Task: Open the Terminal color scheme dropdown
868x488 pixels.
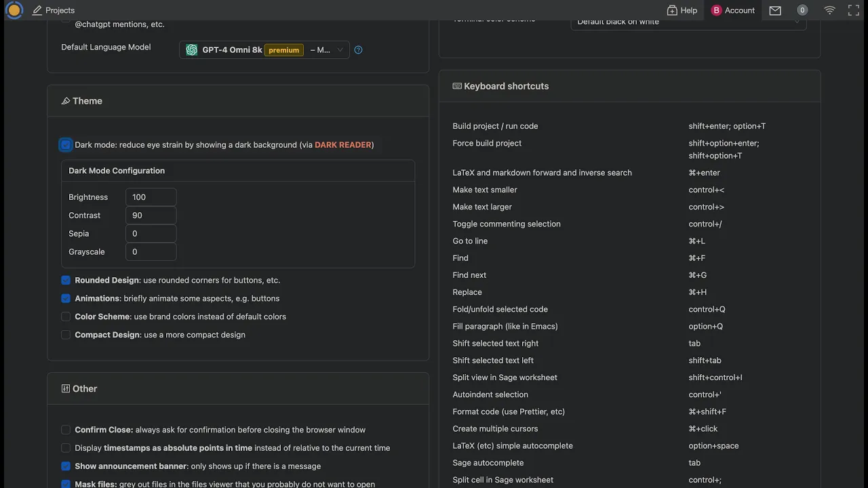Action: [x=688, y=22]
